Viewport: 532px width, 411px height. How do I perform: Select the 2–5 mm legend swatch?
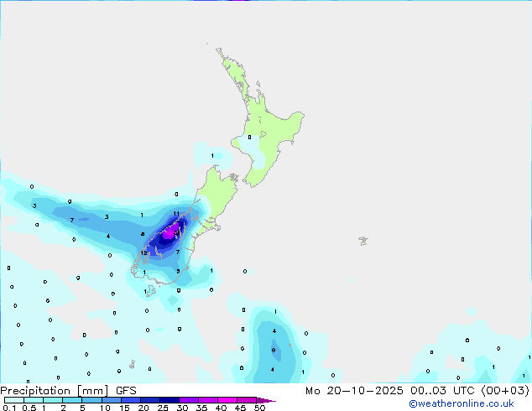(x=72, y=400)
